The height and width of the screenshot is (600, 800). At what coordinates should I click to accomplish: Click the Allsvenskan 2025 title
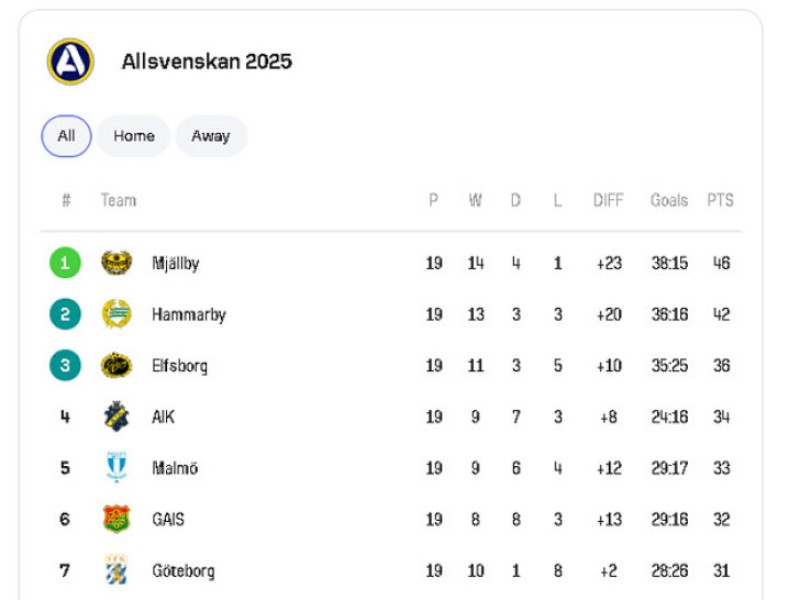pyautogui.click(x=207, y=62)
